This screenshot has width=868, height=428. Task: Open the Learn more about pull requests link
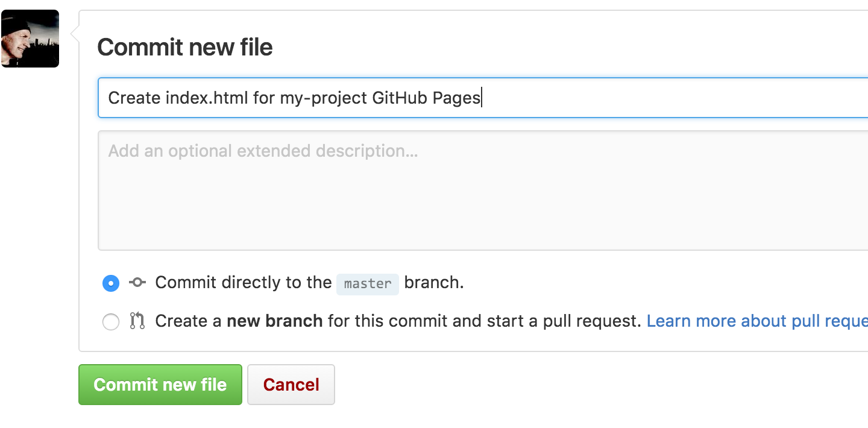pos(756,321)
